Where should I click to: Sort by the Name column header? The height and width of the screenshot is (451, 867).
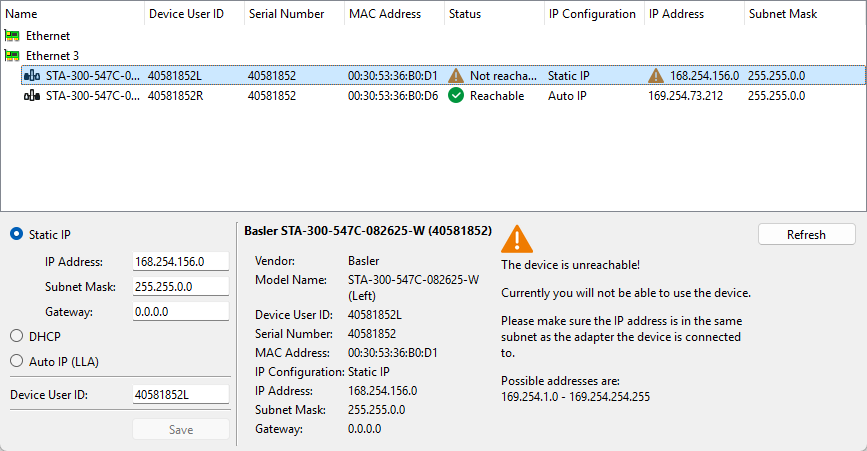click(x=72, y=14)
